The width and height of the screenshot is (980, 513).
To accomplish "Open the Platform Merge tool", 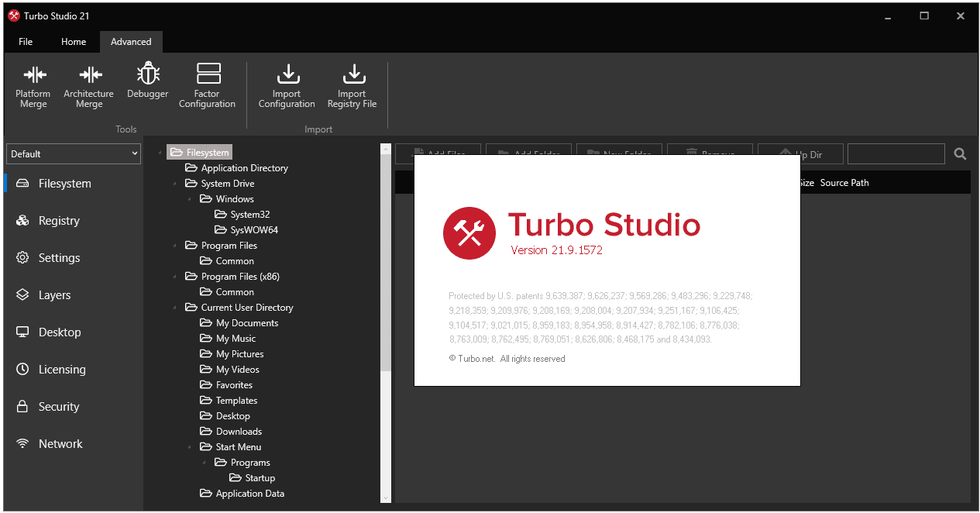I will (x=33, y=86).
